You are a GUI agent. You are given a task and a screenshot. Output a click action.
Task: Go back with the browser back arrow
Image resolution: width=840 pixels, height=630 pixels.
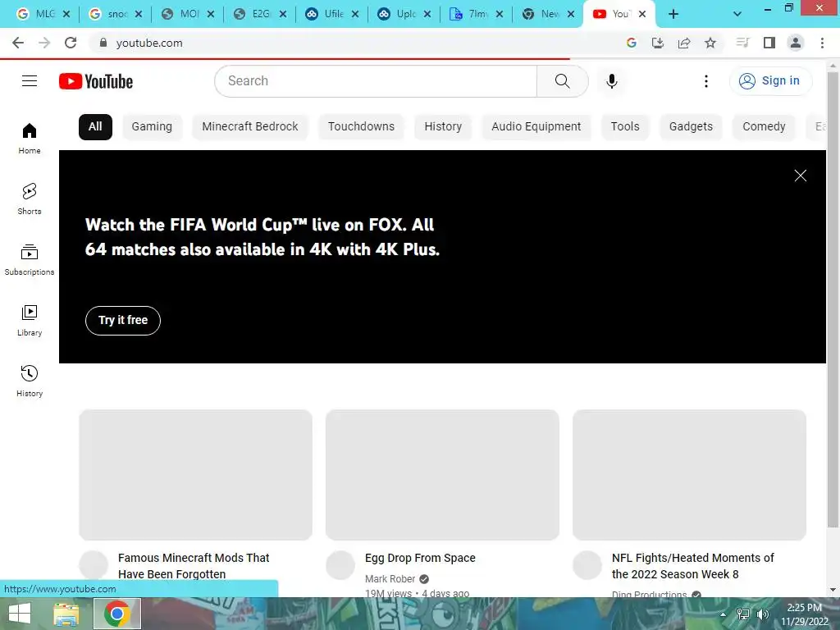point(18,43)
